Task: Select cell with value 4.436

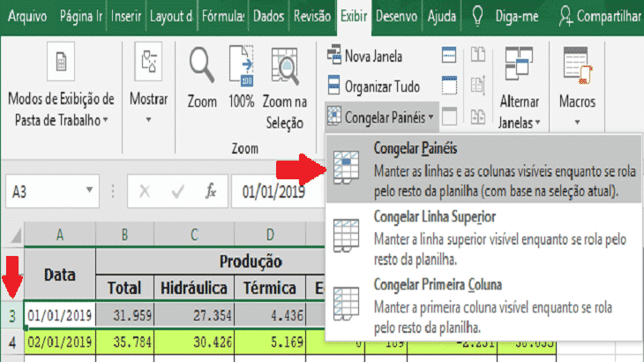Action: (270, 315)
